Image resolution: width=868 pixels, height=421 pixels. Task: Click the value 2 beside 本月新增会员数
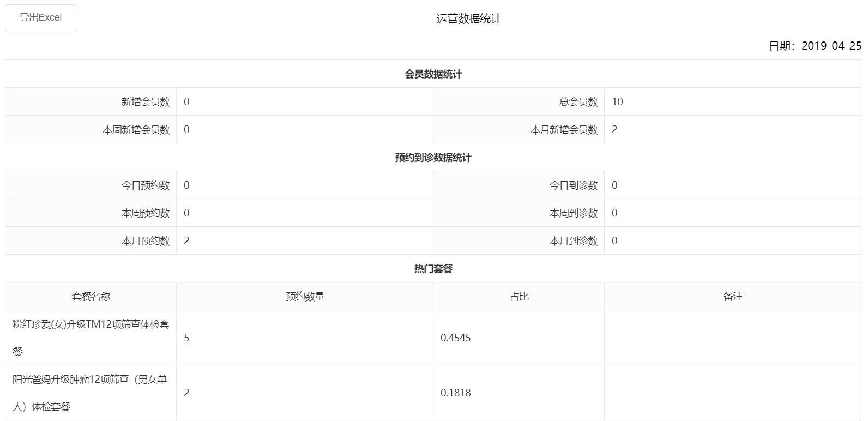coord(614,130)
